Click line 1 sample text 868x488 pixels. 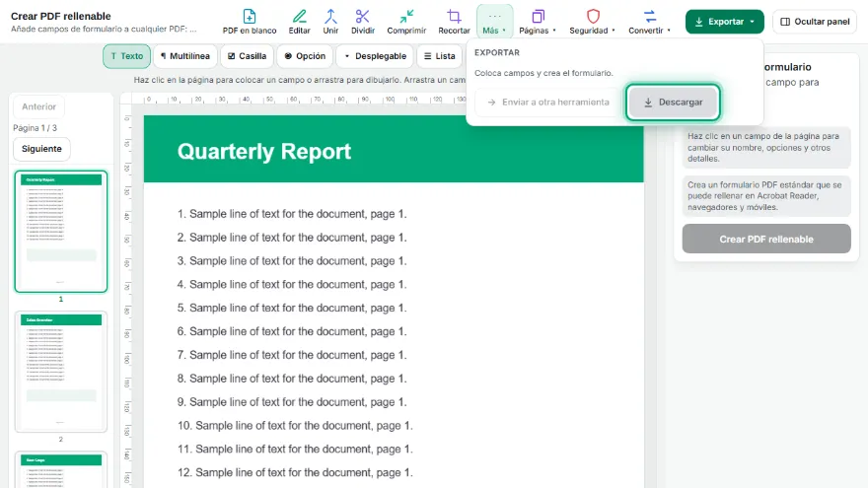click(x=292, y=214)
